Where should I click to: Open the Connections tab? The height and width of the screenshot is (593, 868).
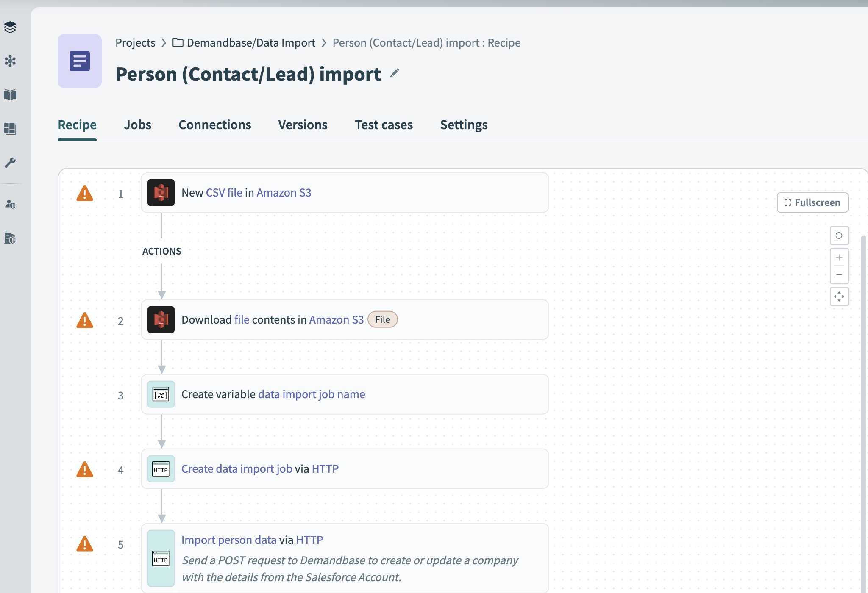click(215, 125)
